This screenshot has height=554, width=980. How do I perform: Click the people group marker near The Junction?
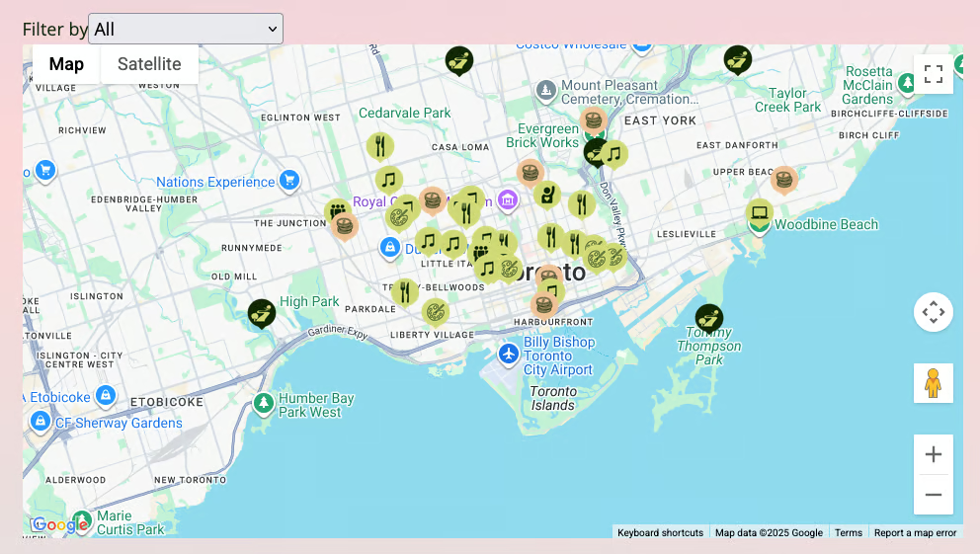[337, 210]
